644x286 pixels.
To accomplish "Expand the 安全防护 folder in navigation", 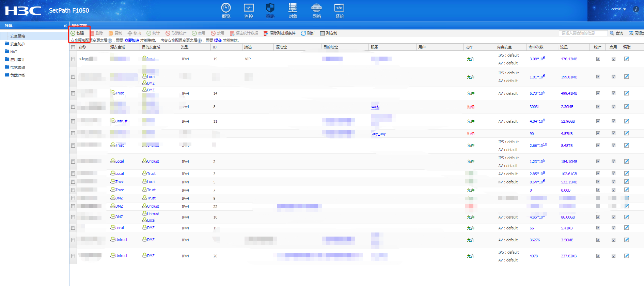I will [15, 44].
